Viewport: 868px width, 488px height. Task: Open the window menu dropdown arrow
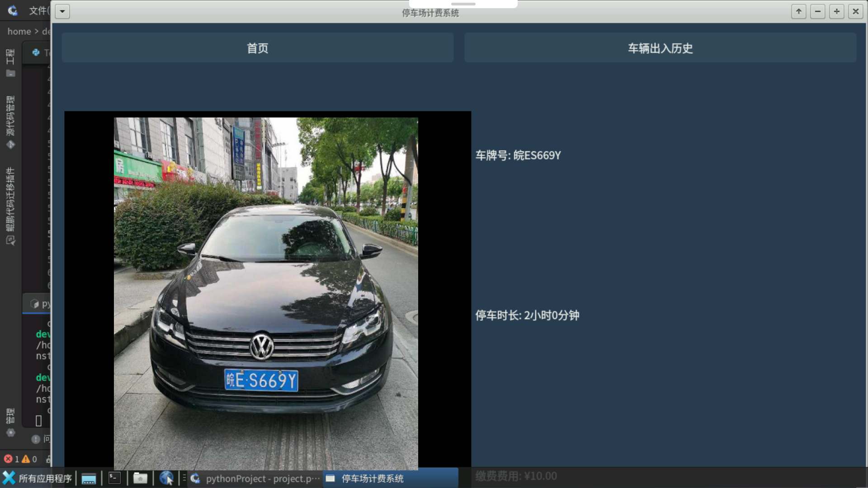[x=62, y=11]
